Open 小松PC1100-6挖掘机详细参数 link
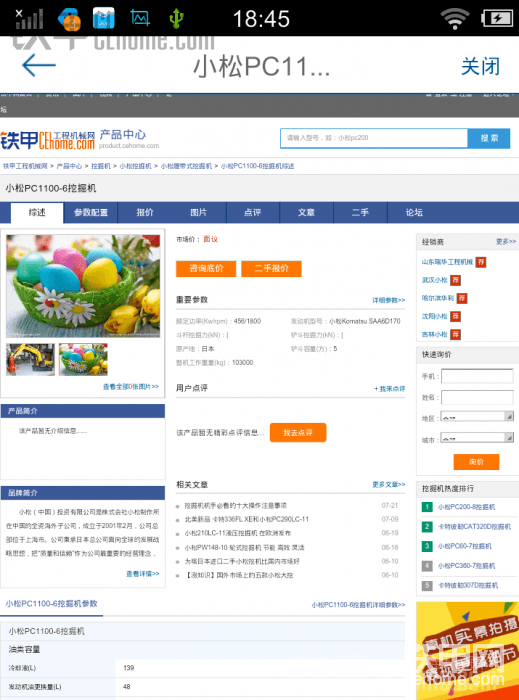 point(358,605)
